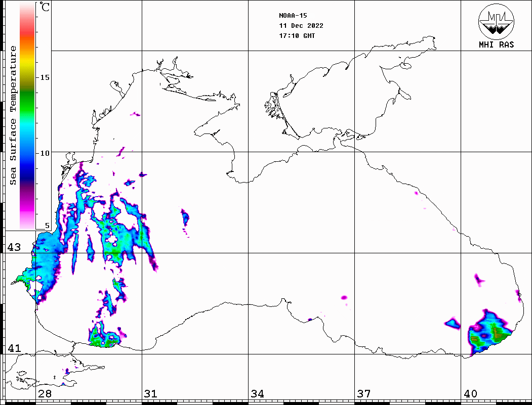532x405 pixels.
Task: Click latitude label 41
Action: [14, 348]
